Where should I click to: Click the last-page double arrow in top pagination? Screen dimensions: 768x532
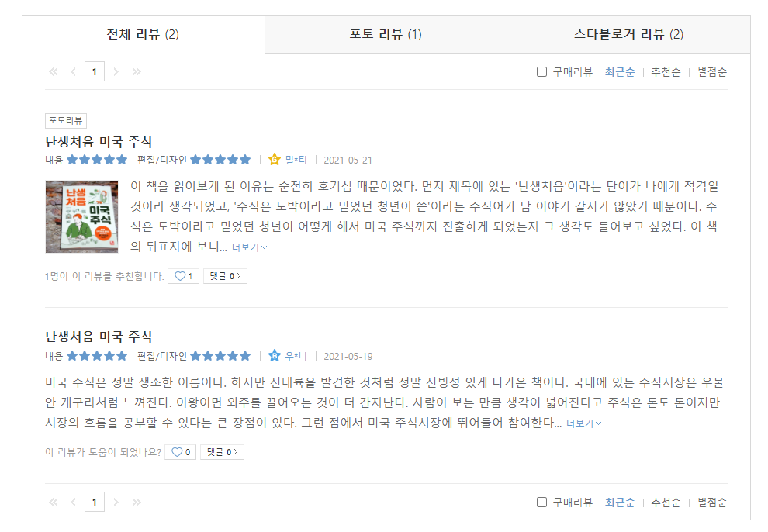137,71
